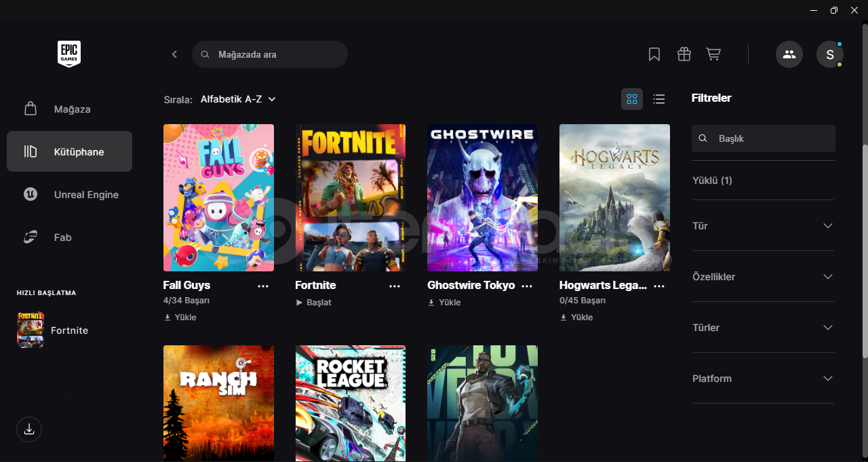Expand the Platform filter section
868x462 pixels.
click(x=763, y=379)
